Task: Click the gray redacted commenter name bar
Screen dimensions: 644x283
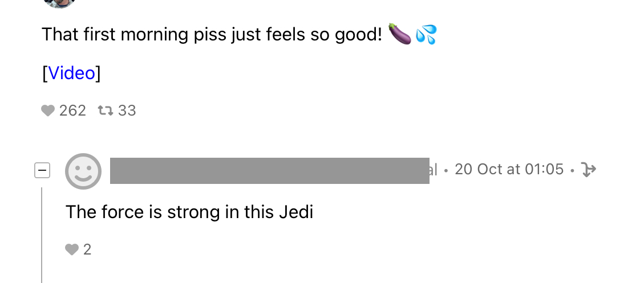Action: pos(269,170)
